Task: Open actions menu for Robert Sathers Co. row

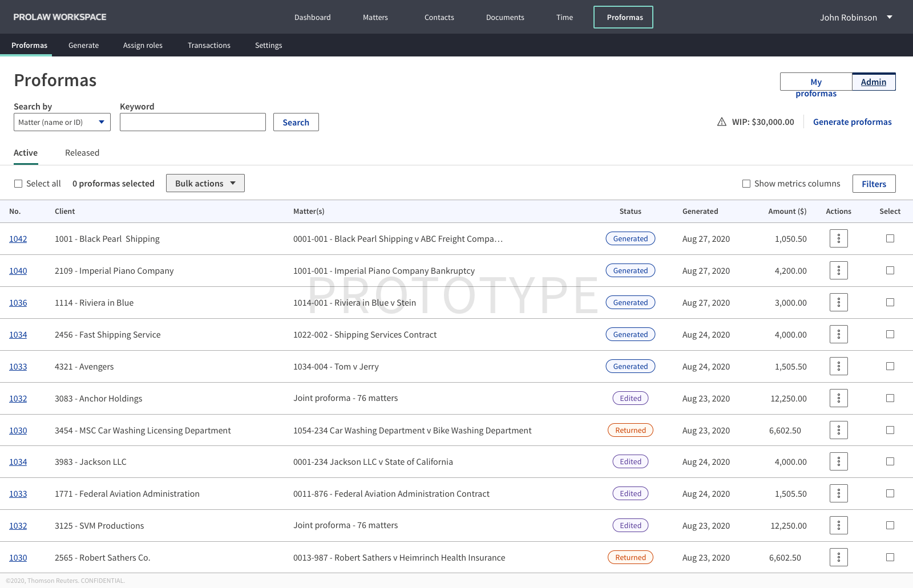Action: (x=838, y=557)
